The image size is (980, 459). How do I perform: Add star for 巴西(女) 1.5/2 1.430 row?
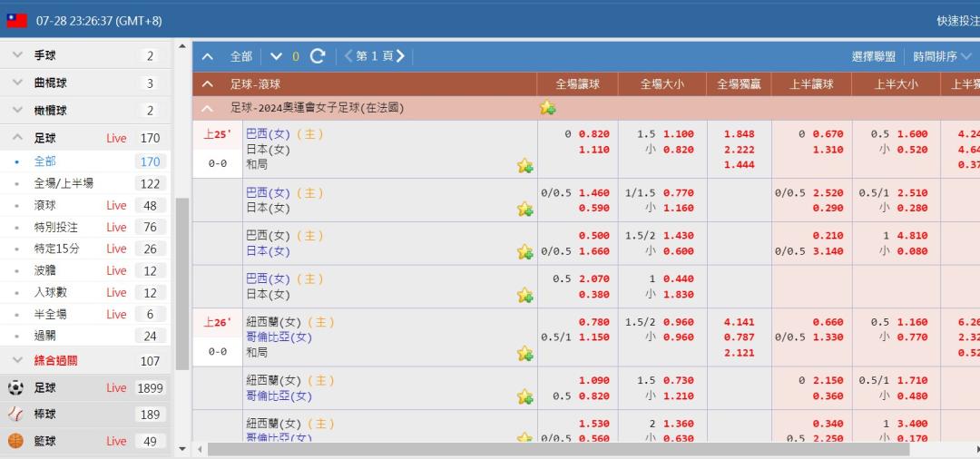(x=525, y=251)
